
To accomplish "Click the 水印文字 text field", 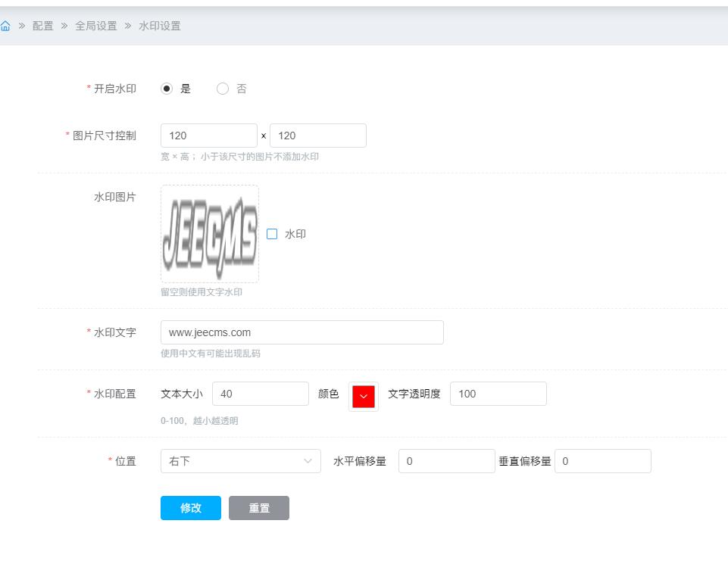I will (302, 332).
